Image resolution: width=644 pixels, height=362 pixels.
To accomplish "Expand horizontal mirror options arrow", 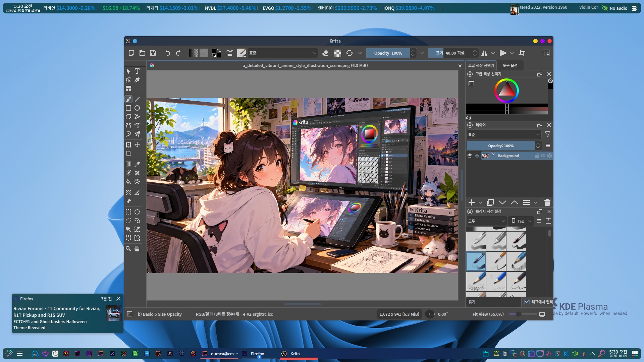I will click(x=493, y=53).
